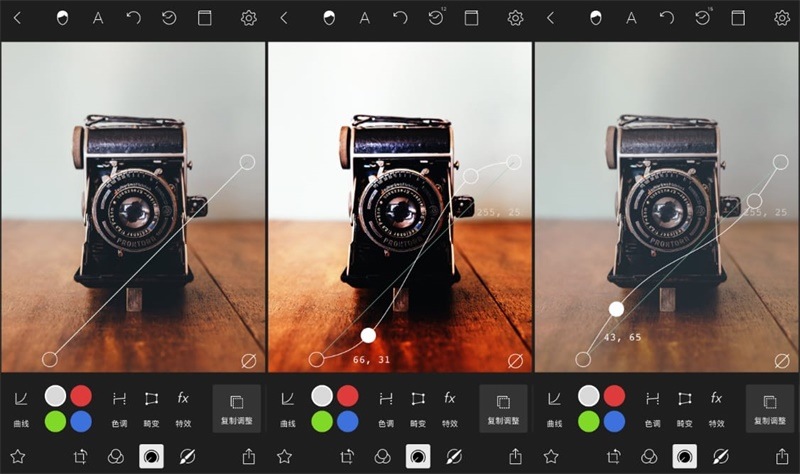
Task: Tap the star favorite icon in the middle panel
Action: pos(284,456)
